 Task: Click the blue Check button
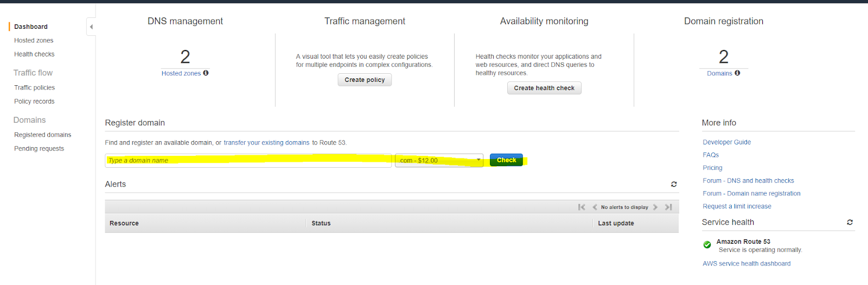pyautogui.click(x=506, y=160)
